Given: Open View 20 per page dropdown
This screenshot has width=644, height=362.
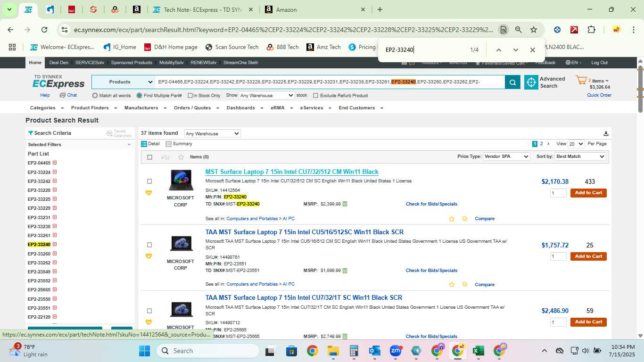Looking at the screenshot, I should click(x=576, y=144).
